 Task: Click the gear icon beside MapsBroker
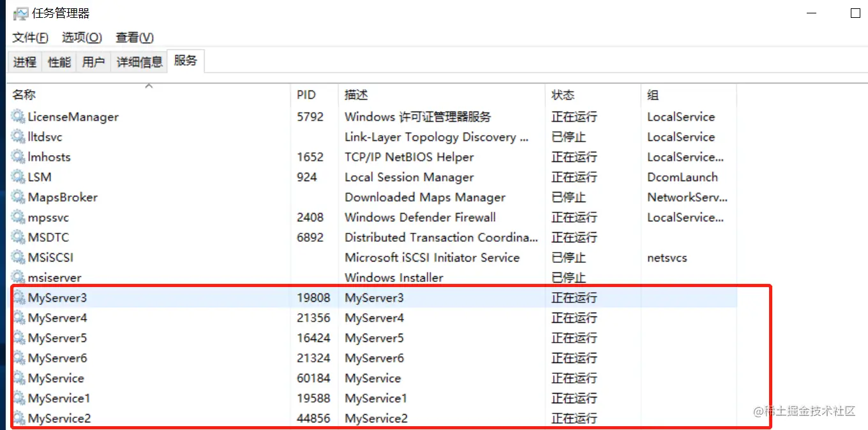pos(18,197)
